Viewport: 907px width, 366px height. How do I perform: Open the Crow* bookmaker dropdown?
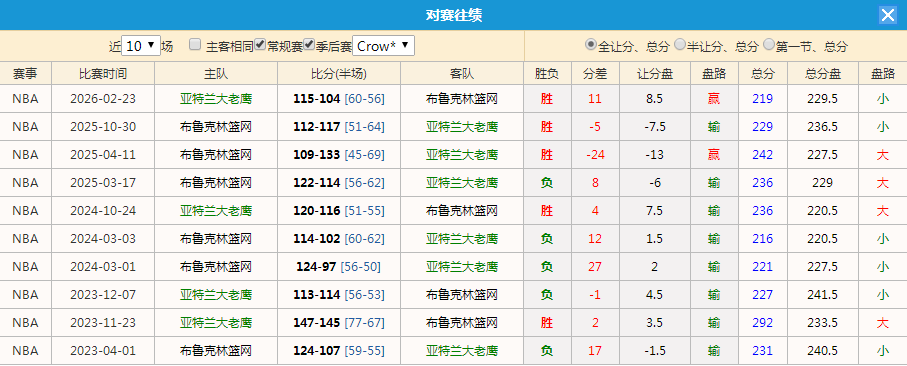(x=384, y=46)
